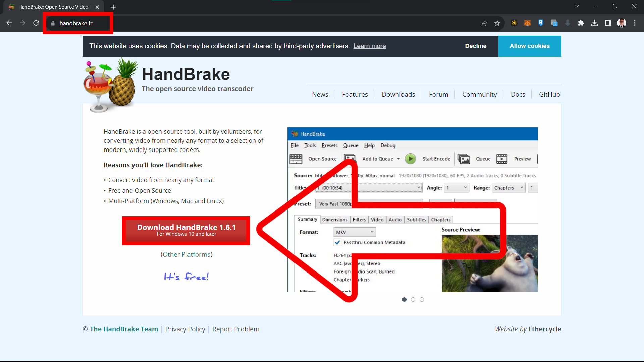Screen dimensions: 644x362
Task: Click the Open Source icon in toolbar
Action: tap(296, 158)
